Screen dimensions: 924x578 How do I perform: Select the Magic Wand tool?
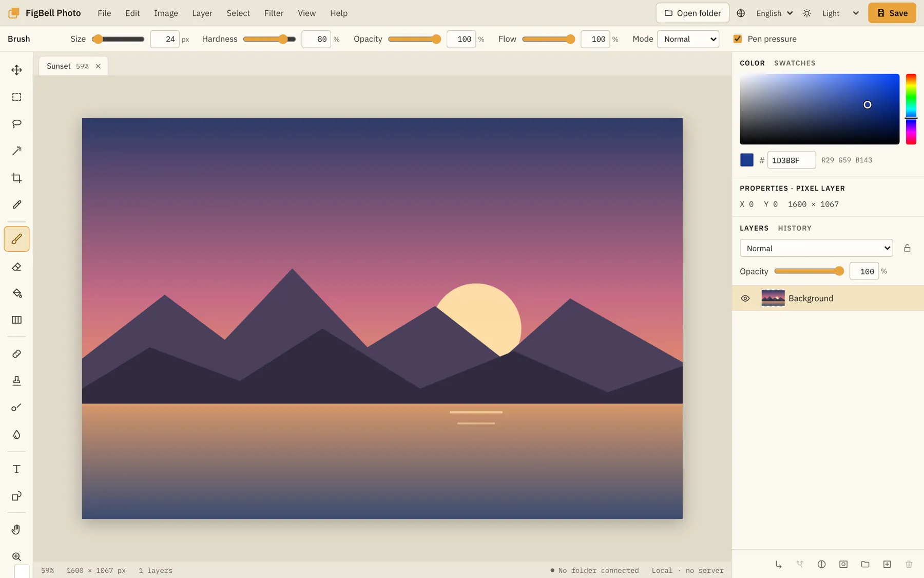(x=16, y=151)
